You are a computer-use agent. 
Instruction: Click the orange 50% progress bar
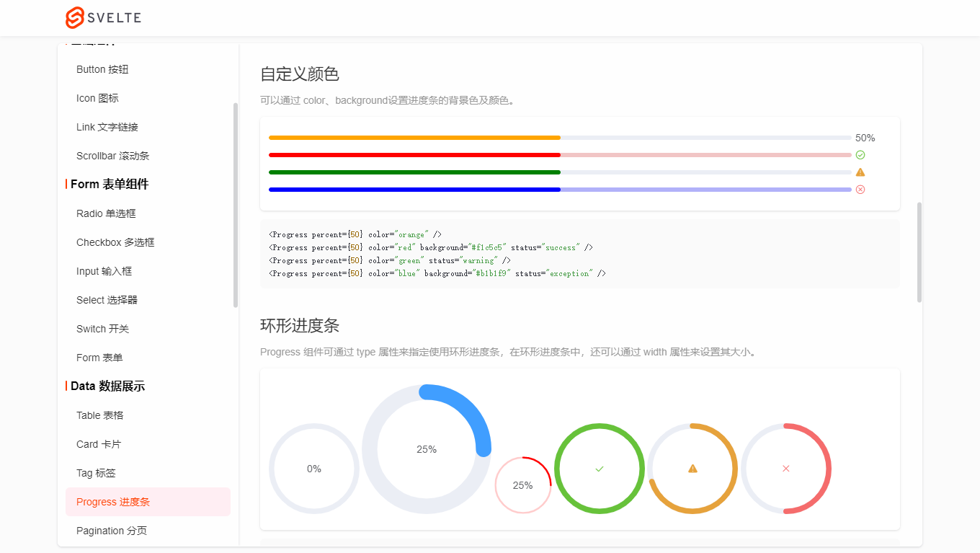[x=414, y=137]
